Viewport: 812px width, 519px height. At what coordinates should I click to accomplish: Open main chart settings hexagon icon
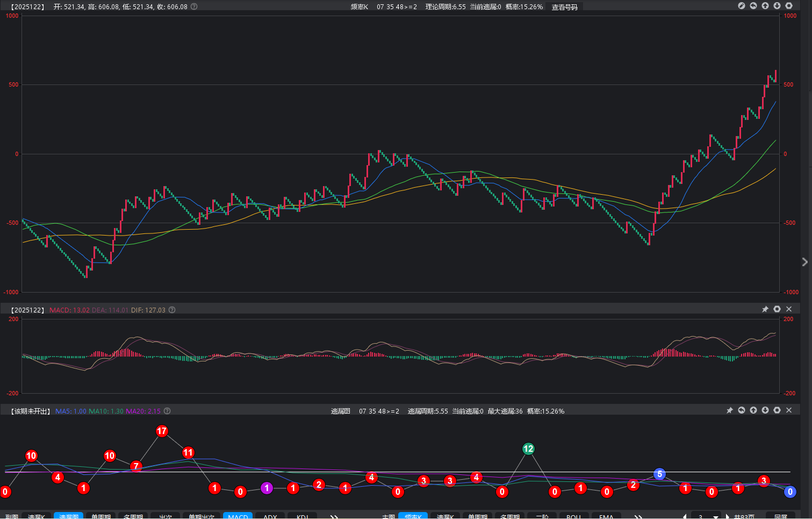pyautogui.click(x=789, y=6)
